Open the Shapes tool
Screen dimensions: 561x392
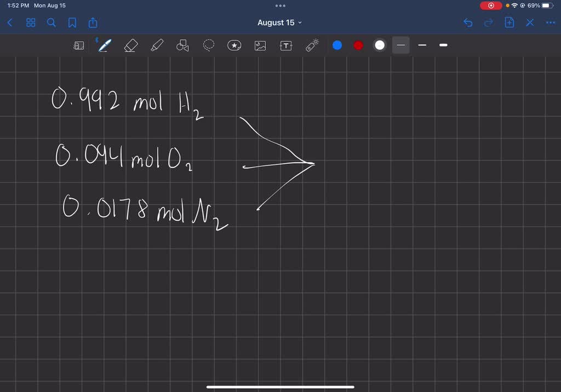(x=182, y=45)
